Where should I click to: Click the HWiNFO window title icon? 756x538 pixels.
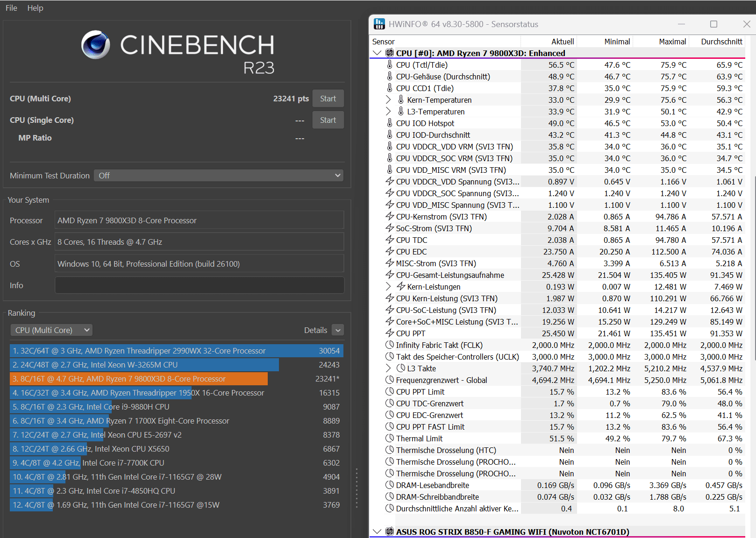pos(379,24)
